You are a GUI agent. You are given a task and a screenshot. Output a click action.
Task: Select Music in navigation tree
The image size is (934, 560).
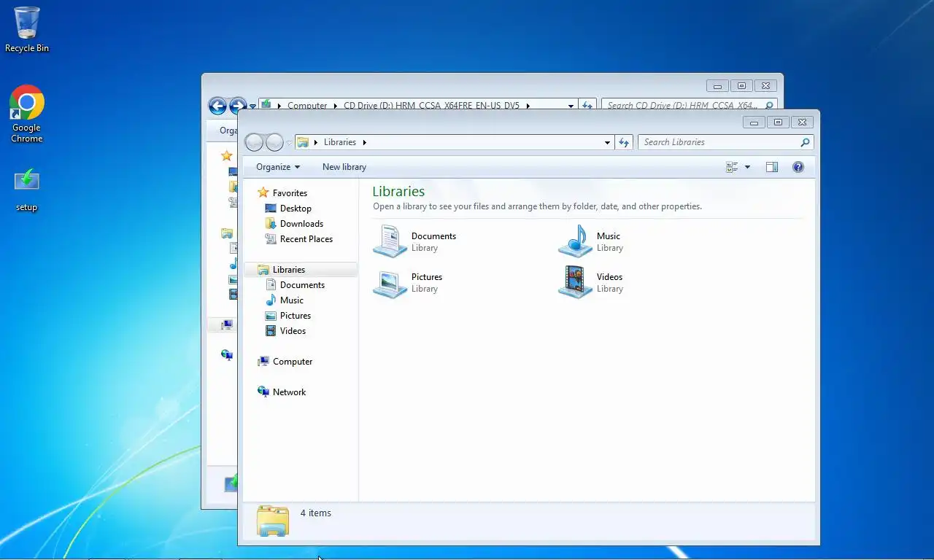[x=285, y=300]
